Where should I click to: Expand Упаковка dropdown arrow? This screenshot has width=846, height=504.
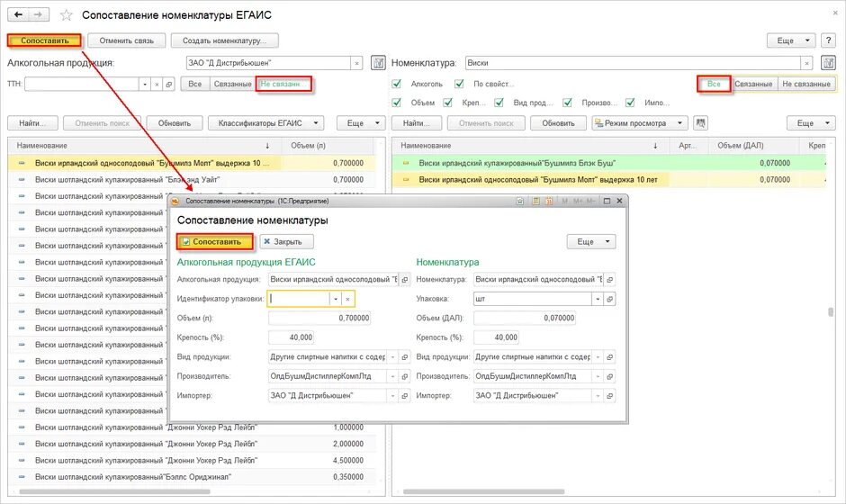point(598,299)
